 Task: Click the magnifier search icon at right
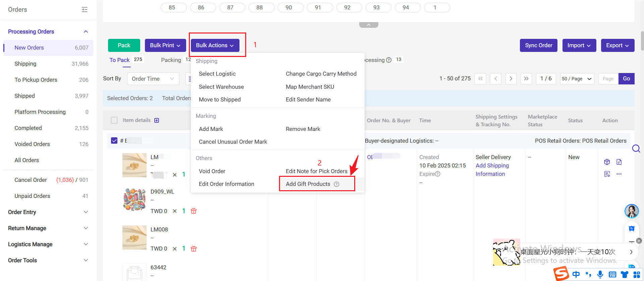pos(636,148)
